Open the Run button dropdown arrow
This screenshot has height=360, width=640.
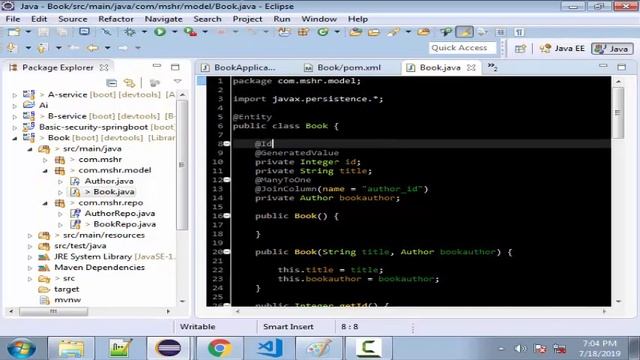174,32
